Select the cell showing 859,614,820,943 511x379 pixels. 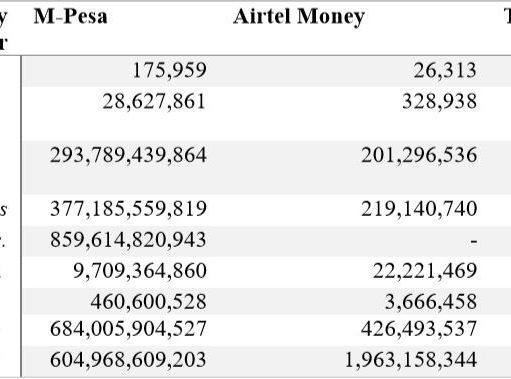coord(128,240)
